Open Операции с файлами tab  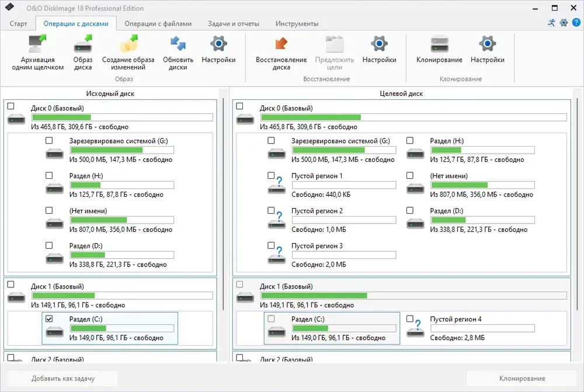coord(158,23)
